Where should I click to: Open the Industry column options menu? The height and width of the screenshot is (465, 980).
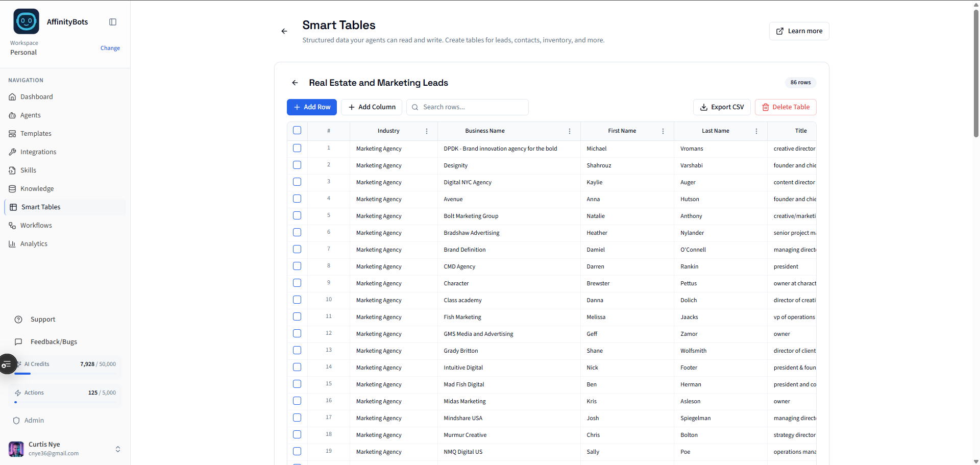coord(427,131)
